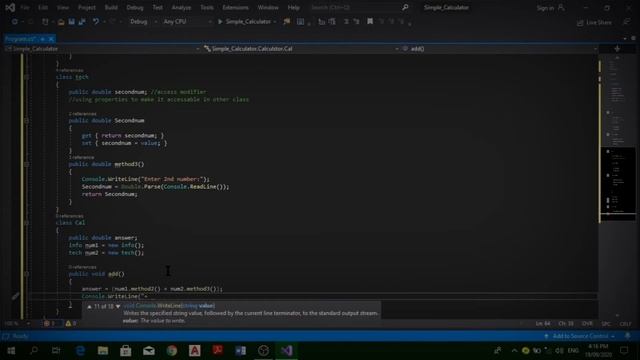Click the Program.cs document tab

pos(20,39)
